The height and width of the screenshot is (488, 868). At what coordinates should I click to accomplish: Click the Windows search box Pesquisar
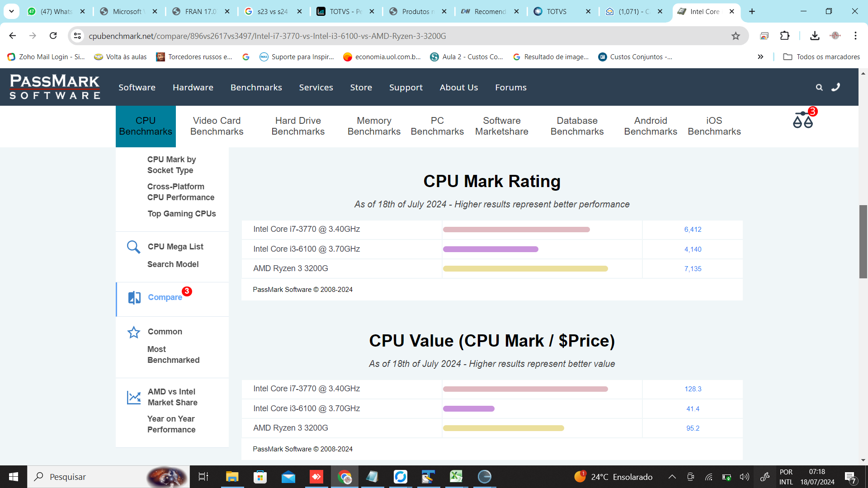[108, 477]
